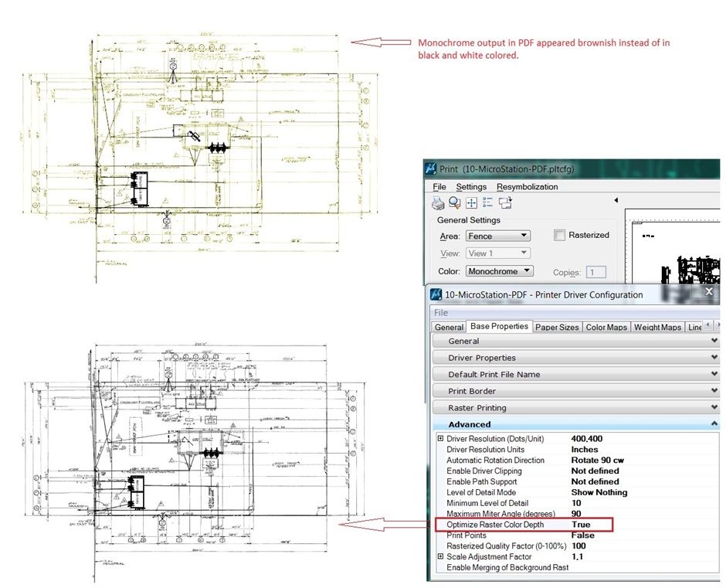
Task: Open the Area dropdown set to Fence
Action: 497,236
